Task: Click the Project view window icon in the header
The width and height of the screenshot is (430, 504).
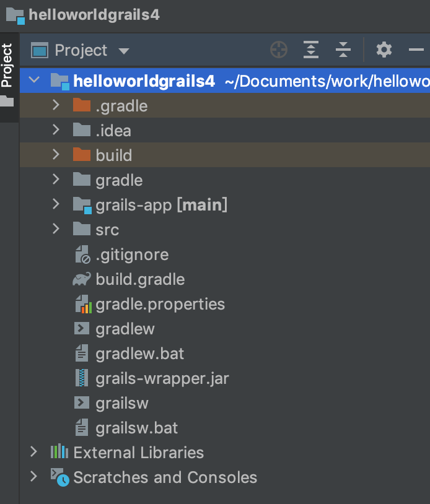Action: tap(40, 51)
